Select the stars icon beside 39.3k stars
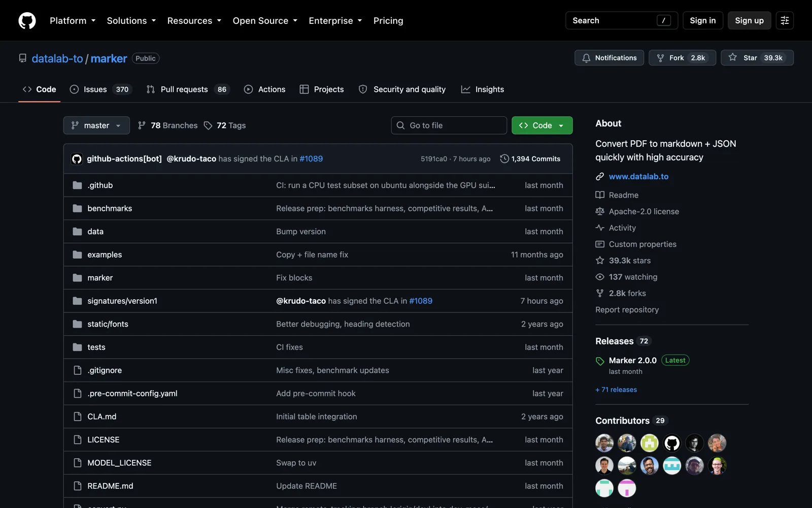The image size is (812, 508). 600,261
